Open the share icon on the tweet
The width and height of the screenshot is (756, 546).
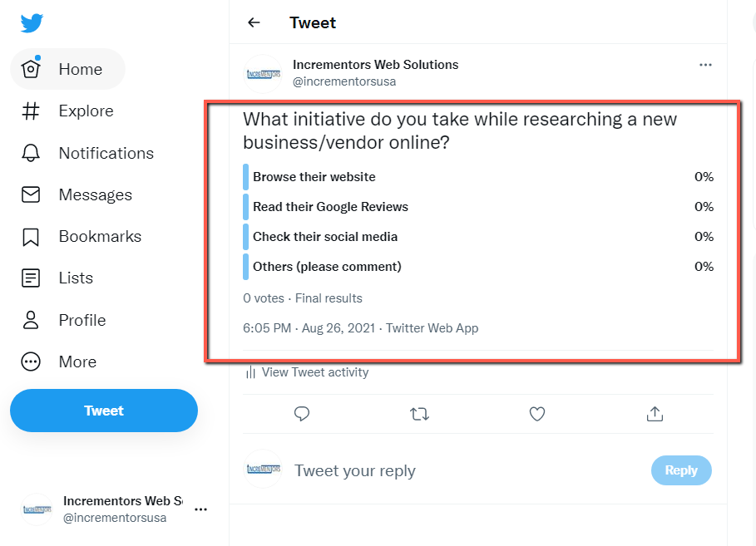point(655,414)
